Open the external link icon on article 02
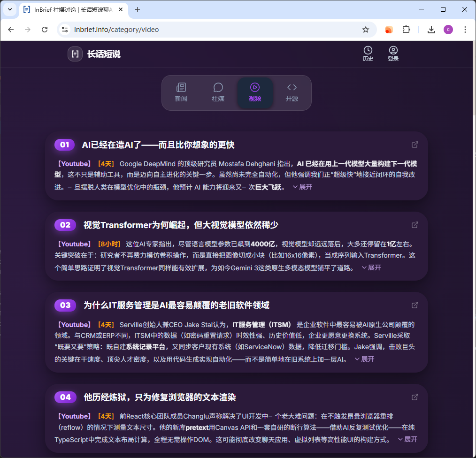The height and width of the screenshot is (458, 476). [415, 225]
